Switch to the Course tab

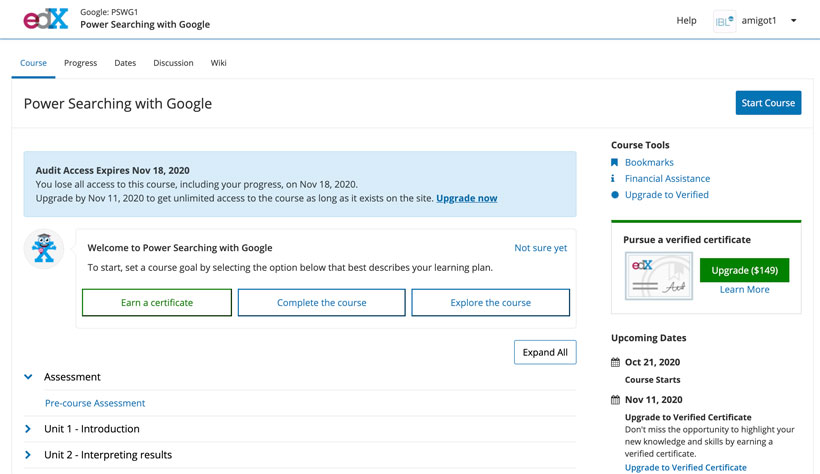point(33,63)
